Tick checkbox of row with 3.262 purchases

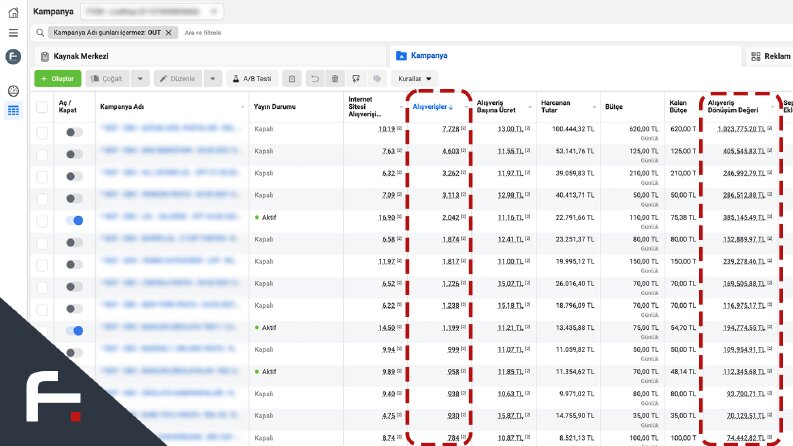(x=42, y=177)
